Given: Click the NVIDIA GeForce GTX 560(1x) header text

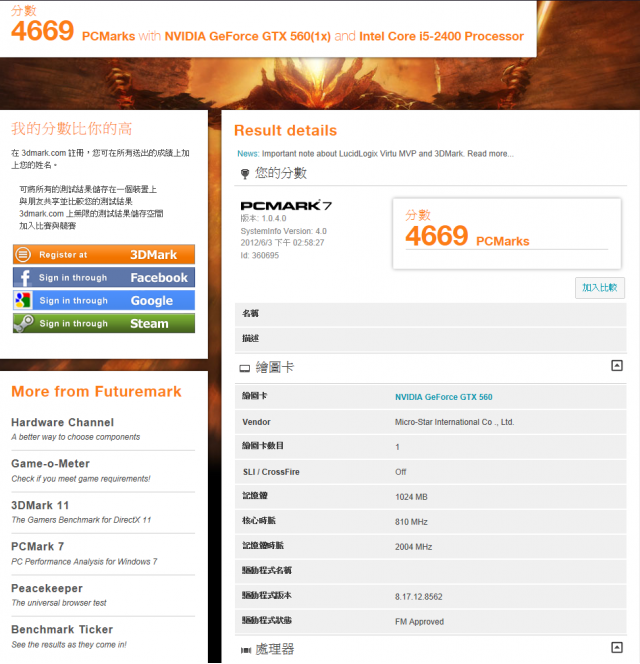Looking at the screenshot, I should click(247, 36).
